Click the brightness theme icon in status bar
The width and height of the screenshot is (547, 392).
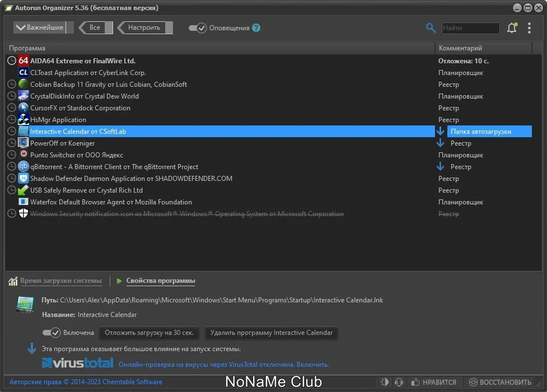coord(385,382)
